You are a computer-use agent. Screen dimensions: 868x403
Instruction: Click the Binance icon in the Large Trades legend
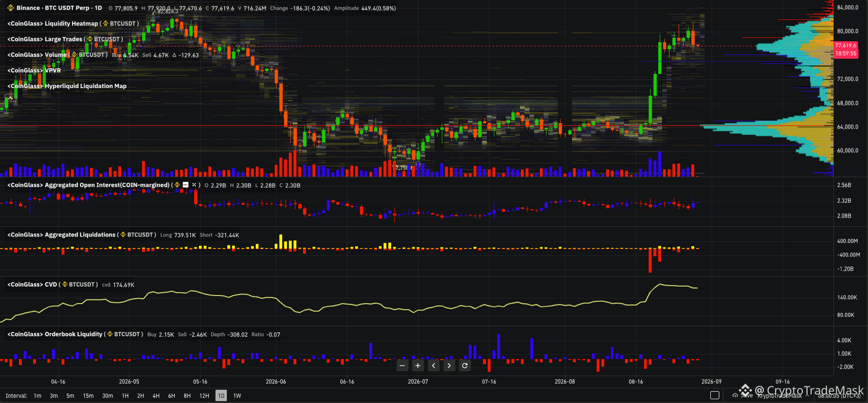click(90, 39)
